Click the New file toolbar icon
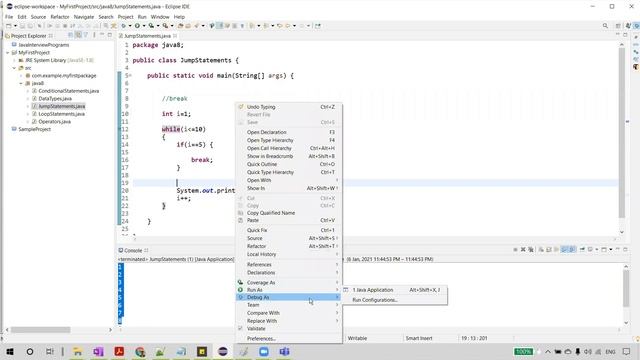Viewport: 640px width, 360px height. pyautogui.click(x=8, y=26)
